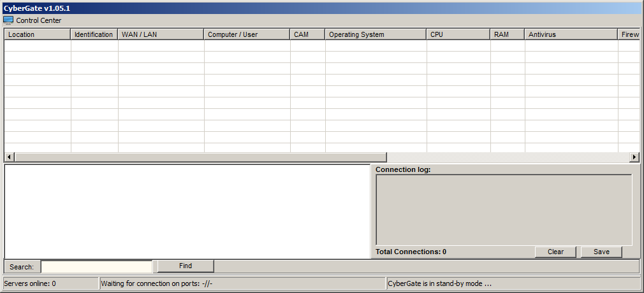Click the Computer / User column header

click(247, 34)
